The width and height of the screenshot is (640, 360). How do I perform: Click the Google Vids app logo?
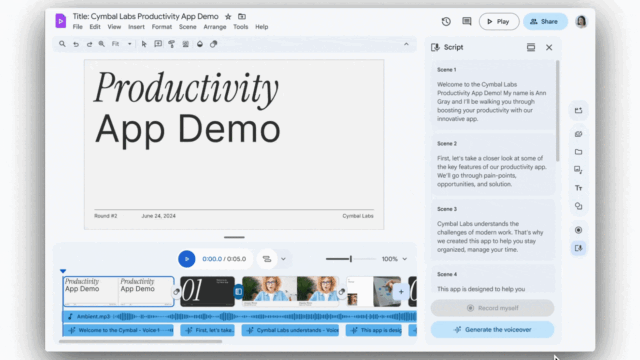click(60, 21)
